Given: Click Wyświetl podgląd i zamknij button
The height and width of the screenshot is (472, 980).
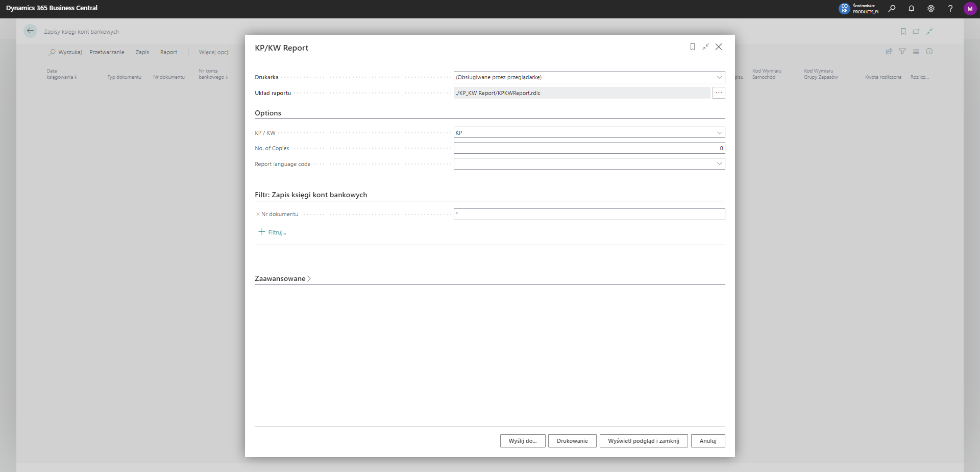Looking at the screenshot, I should click(x=643, y=441).
